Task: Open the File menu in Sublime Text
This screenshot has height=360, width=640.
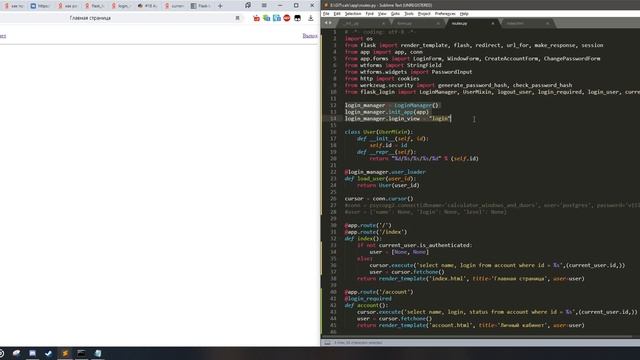Action: click(326, 14)
